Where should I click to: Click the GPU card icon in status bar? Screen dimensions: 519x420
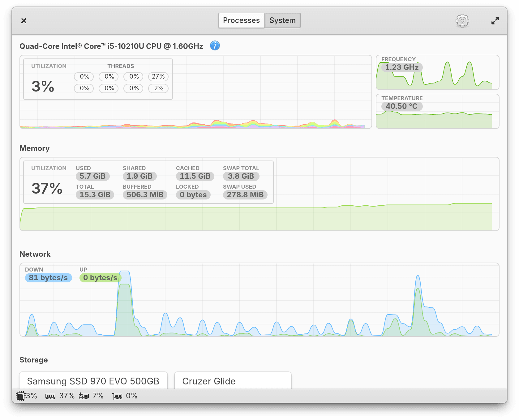[x=118, y=396]
